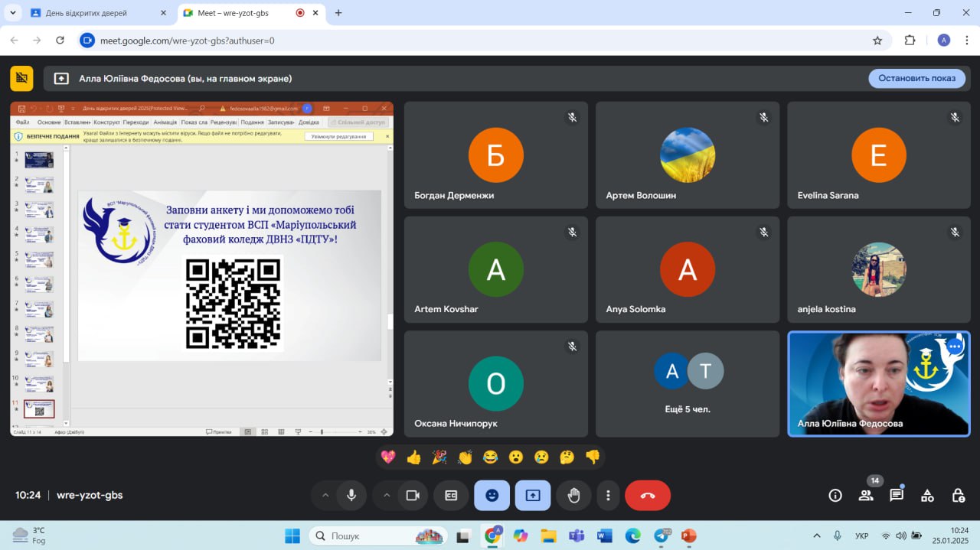Show hidden system tray icons
This screenshot has height=550, width=980.
coord(817,535)
